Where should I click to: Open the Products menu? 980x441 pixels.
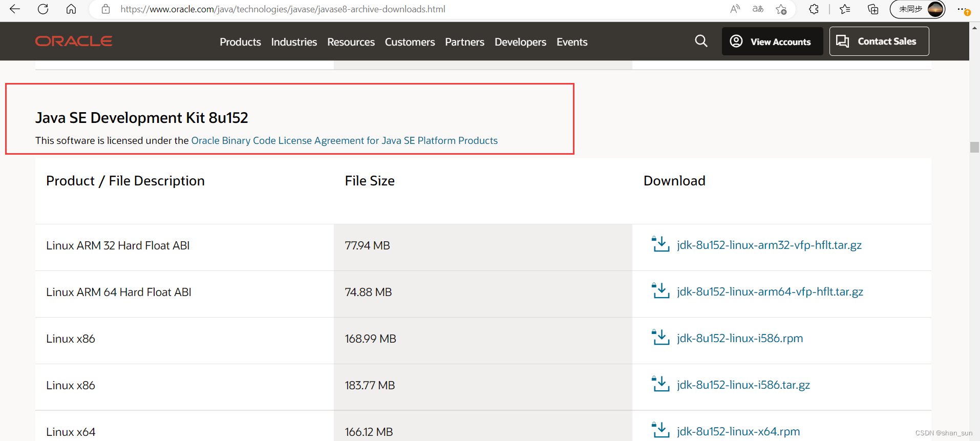[x=240, y=42]
